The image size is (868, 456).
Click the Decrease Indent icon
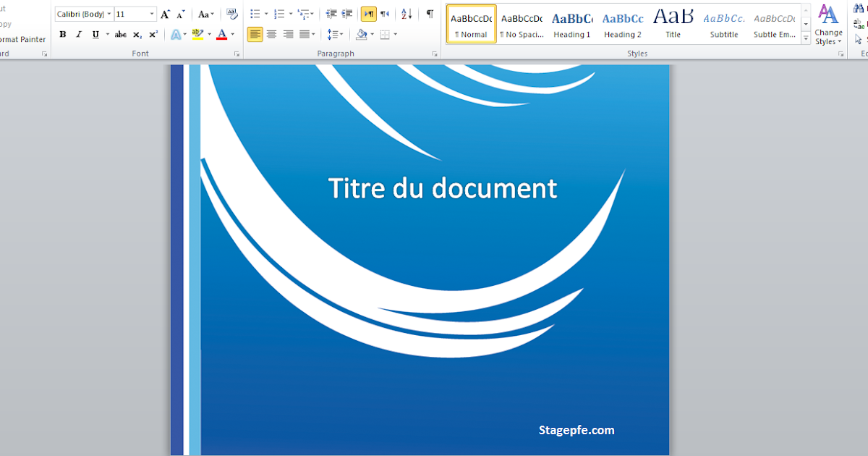click(x=331, y=14)
